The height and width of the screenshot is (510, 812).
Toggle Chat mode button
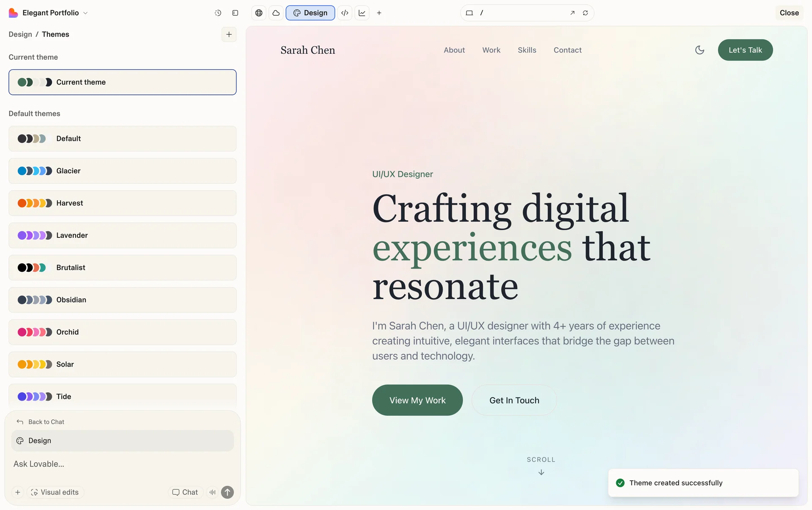pyautogui.click(x=185, y=492)
